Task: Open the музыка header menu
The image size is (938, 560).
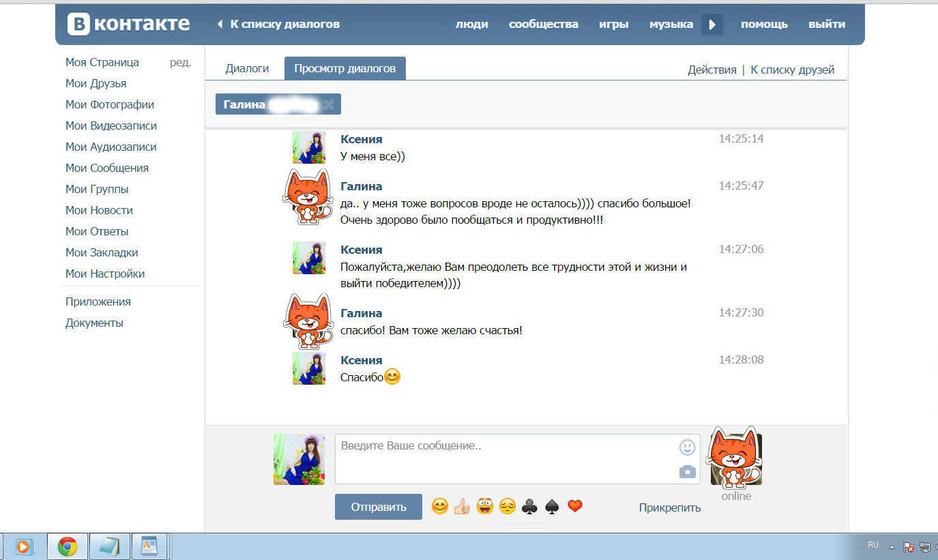Action: pos(671,25)
